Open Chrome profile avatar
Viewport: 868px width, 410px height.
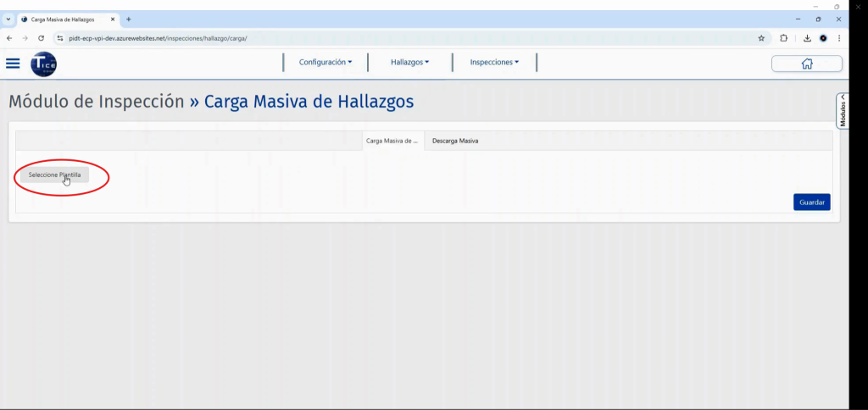coord(823,38)
